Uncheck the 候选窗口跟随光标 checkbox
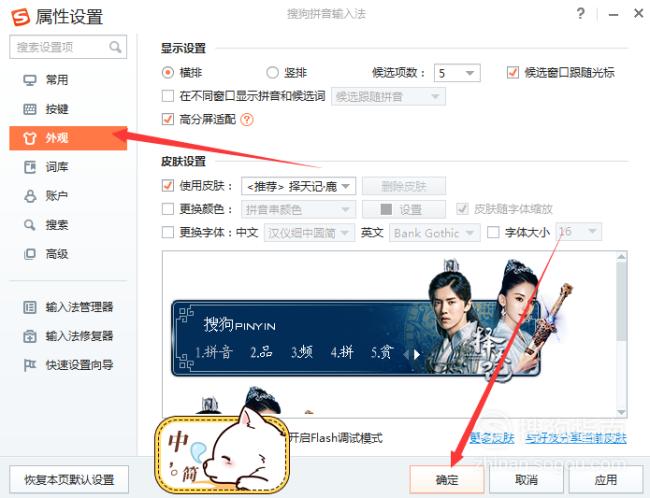 click(512, 73)
